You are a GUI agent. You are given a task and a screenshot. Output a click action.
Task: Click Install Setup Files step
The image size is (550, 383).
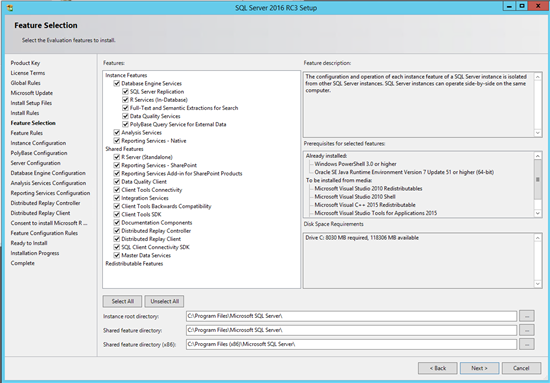[31, 103]
